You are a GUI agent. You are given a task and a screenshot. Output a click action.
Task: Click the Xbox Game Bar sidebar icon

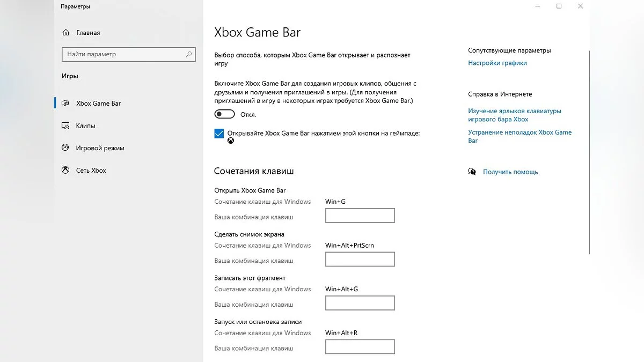pos(65,104)
